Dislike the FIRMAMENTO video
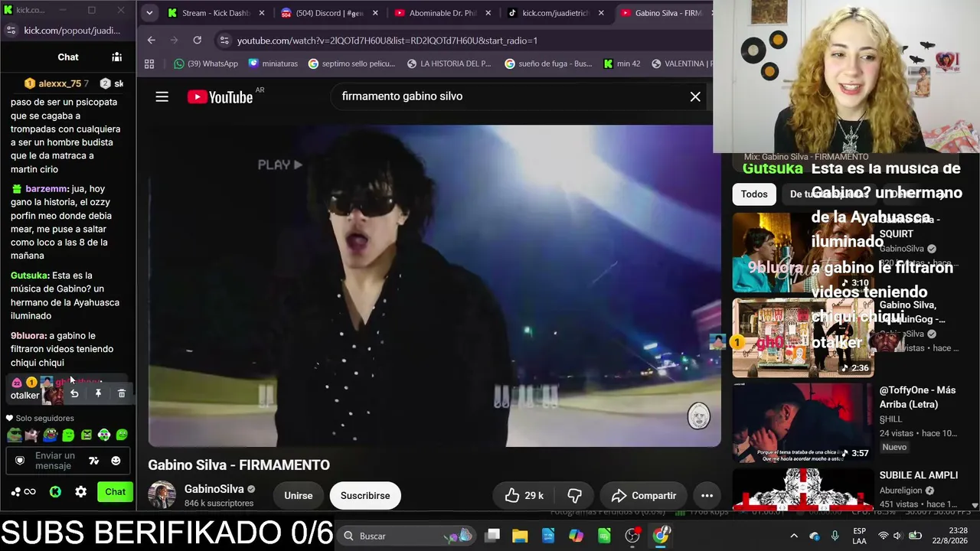 tap(575, 496)
